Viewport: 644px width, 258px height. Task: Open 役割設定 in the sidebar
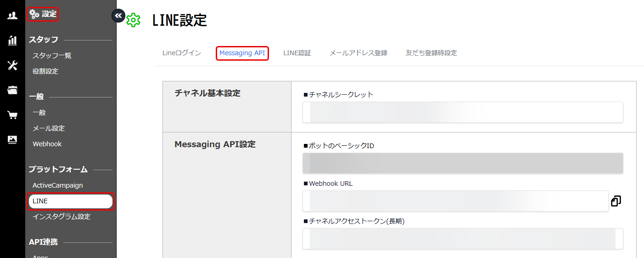click(x=45, y=71)
